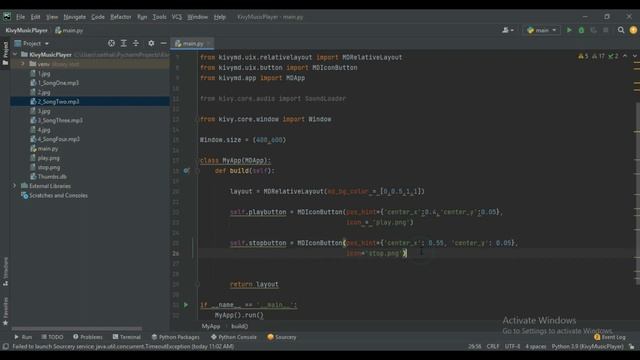This screenshot has width=640, height=360.
Task: Open Project panel settings gear
Action: pos(151,43)
